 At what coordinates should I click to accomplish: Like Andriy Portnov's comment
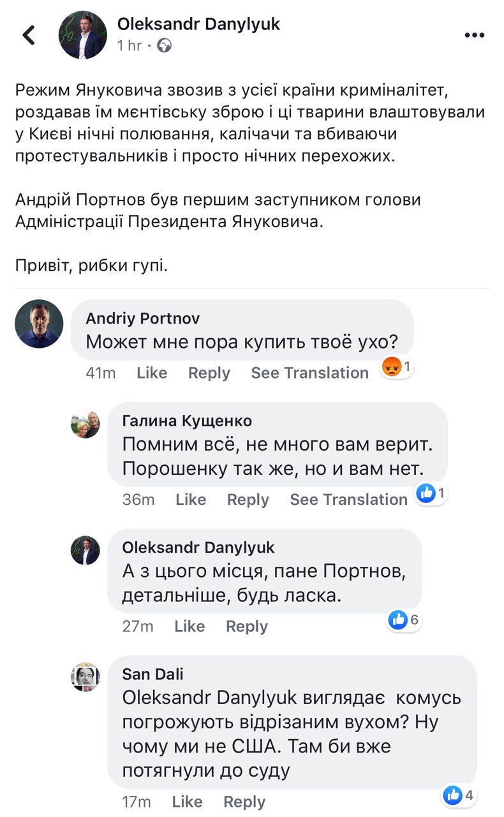coord(152,373)
